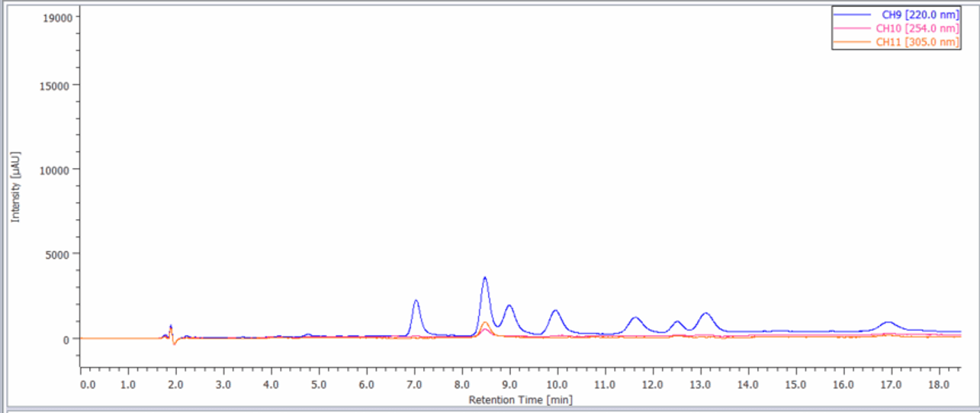980x413 pixels.
Task: Click the blue peak near 11.6 min
Action: (635, 318)
